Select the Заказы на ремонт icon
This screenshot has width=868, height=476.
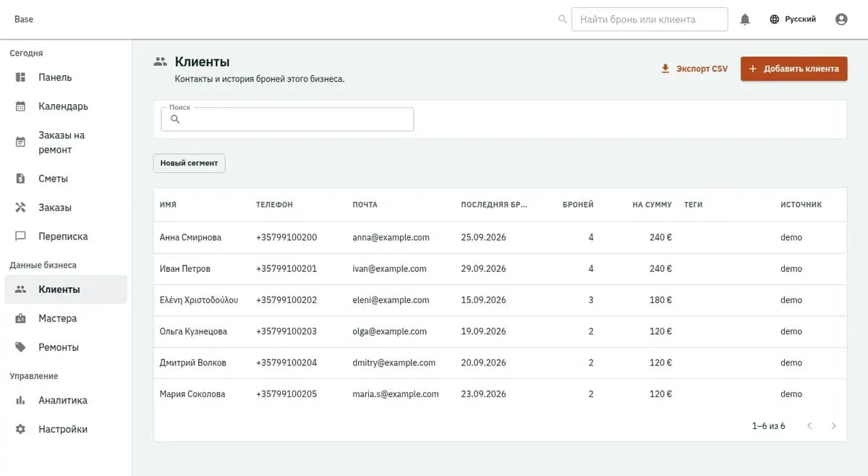[20, 143]
